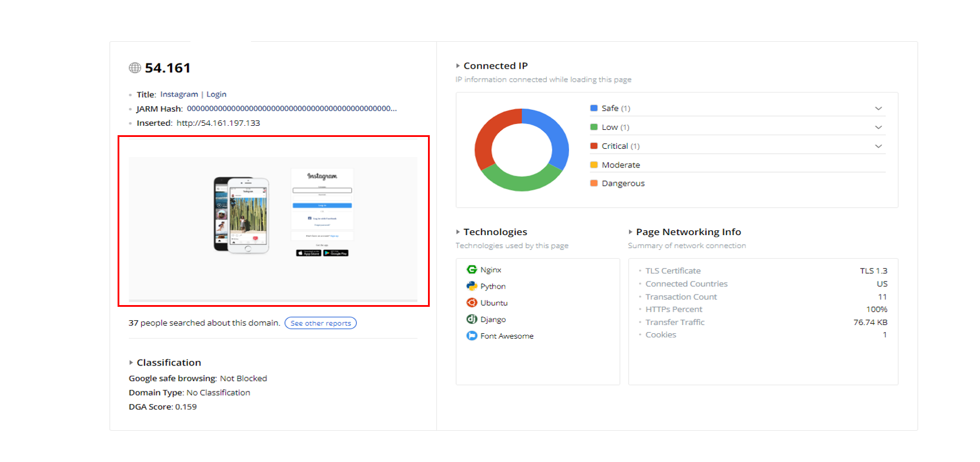This screenshot has height=462, width=980.
Task: Click the Instagram | Login title link
Action: [x=193, y=94]
